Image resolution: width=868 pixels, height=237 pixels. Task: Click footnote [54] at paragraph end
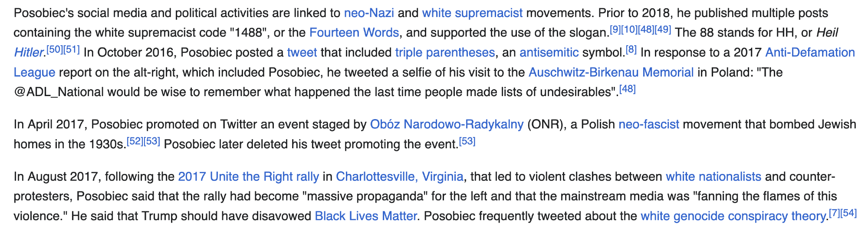(849, 213)
